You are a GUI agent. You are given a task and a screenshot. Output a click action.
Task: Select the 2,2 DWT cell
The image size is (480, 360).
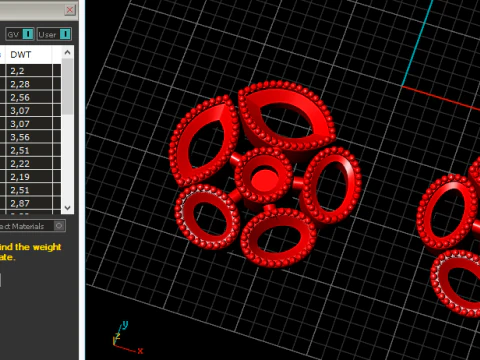click(x=29, y=71)
